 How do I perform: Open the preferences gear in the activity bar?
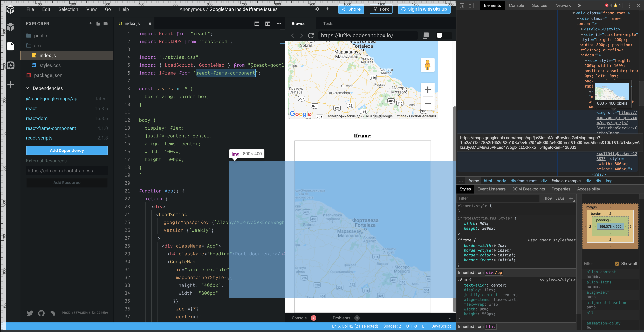(10, 65)
